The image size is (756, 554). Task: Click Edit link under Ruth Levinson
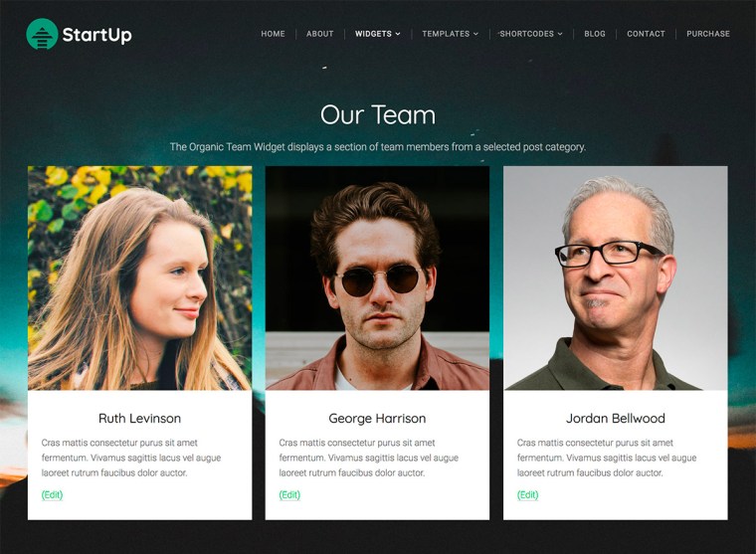(52, 494)
